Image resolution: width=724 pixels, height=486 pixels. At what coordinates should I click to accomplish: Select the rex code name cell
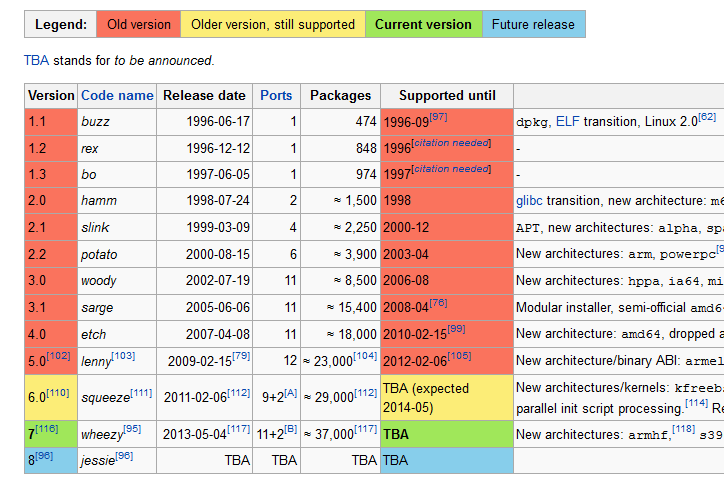117,149
